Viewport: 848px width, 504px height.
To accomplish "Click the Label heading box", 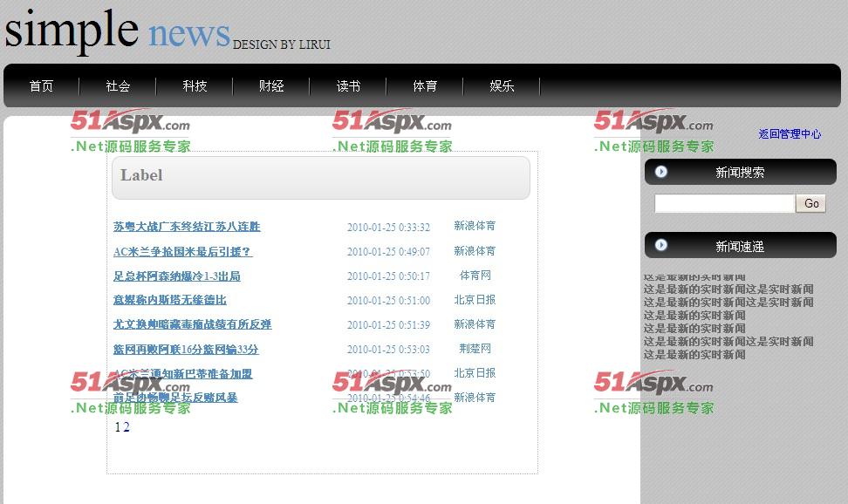I will pyautogui.click(x=321, y=178).
